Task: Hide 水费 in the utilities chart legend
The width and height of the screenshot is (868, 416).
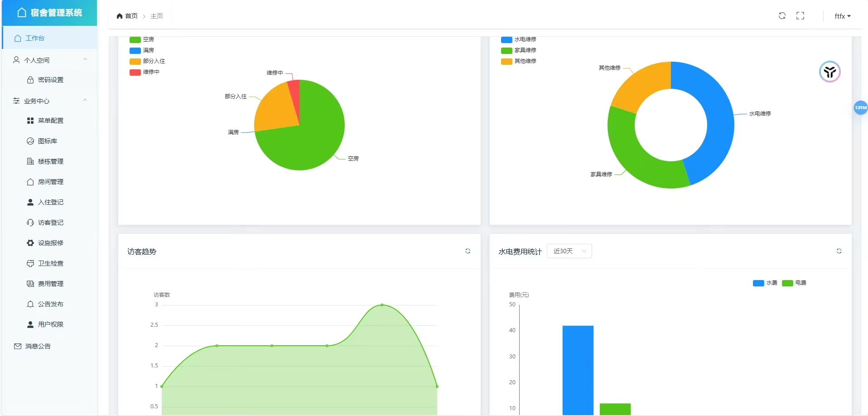Action: [765, 283]
